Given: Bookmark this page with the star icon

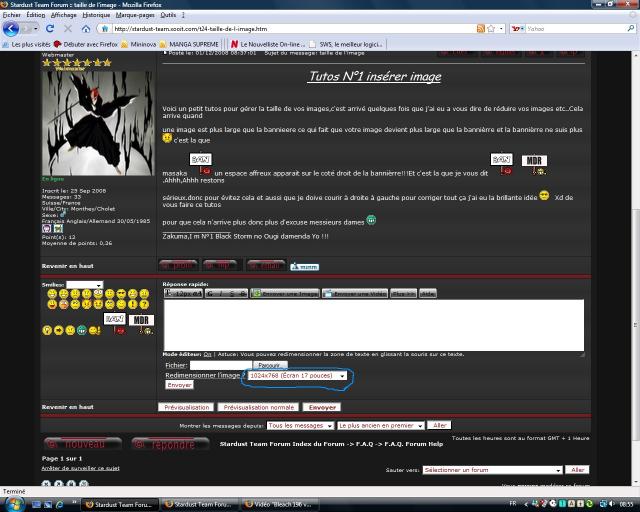Looking at the screenshot, I should (491, 29).
